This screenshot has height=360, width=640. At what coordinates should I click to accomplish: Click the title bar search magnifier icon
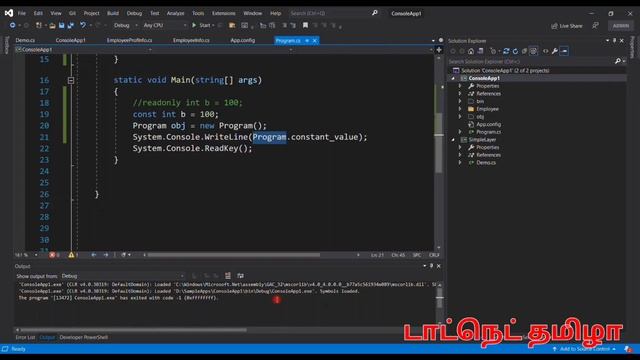tap(375, 13)
